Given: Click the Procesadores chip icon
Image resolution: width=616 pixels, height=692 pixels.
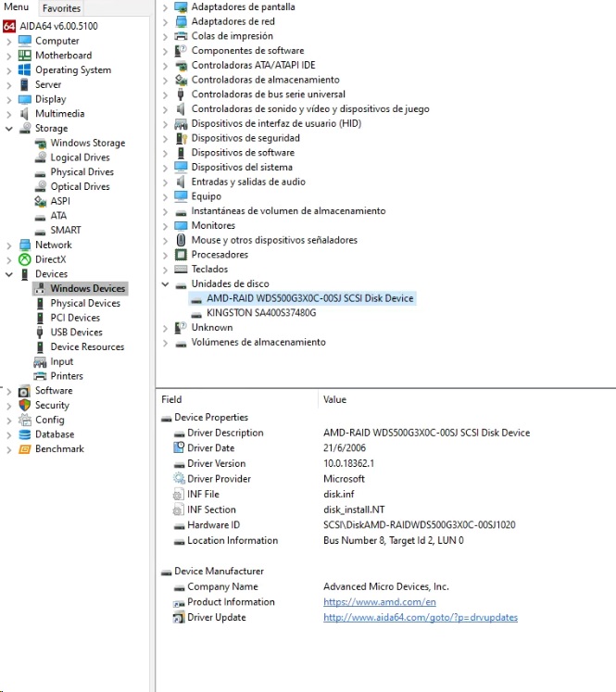Looking at the screenshot, I should (181, 255).
